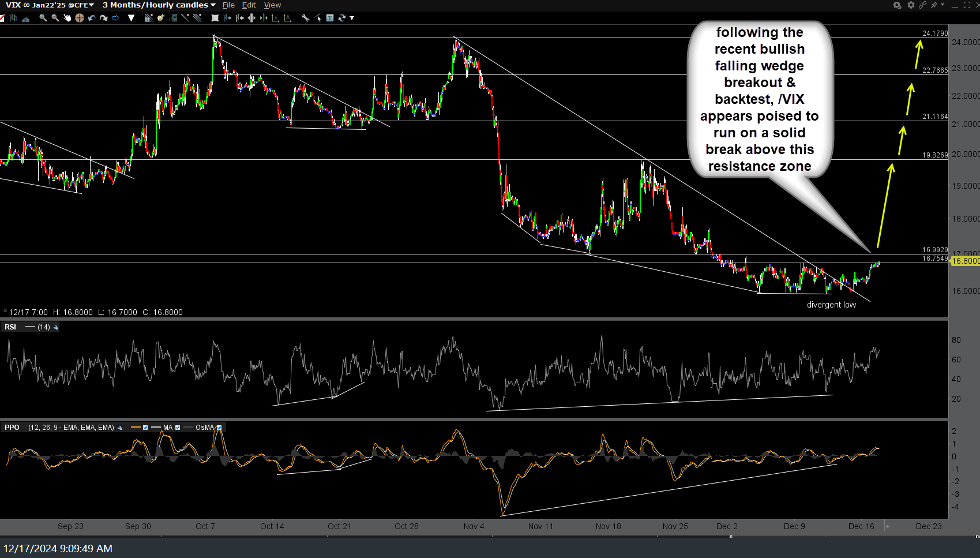Open the File menu

[228, 5]
